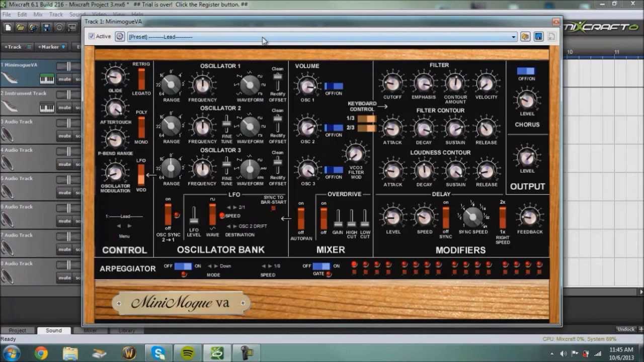Click the MinimogueVA track instrument keyboard icon

tap(47, 79)
